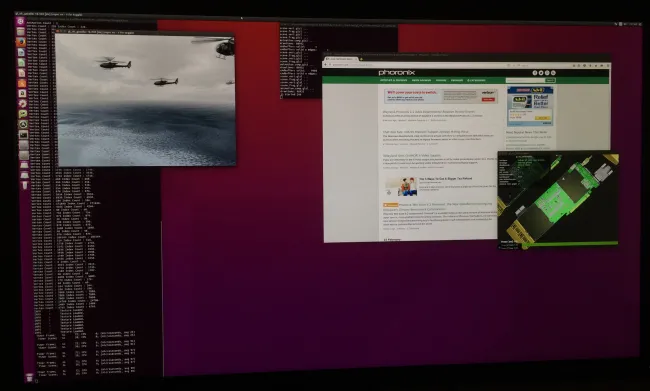Select the Phoronix browser tab
The width and height of the screenshot is (650, 391).
coord(342,59)
